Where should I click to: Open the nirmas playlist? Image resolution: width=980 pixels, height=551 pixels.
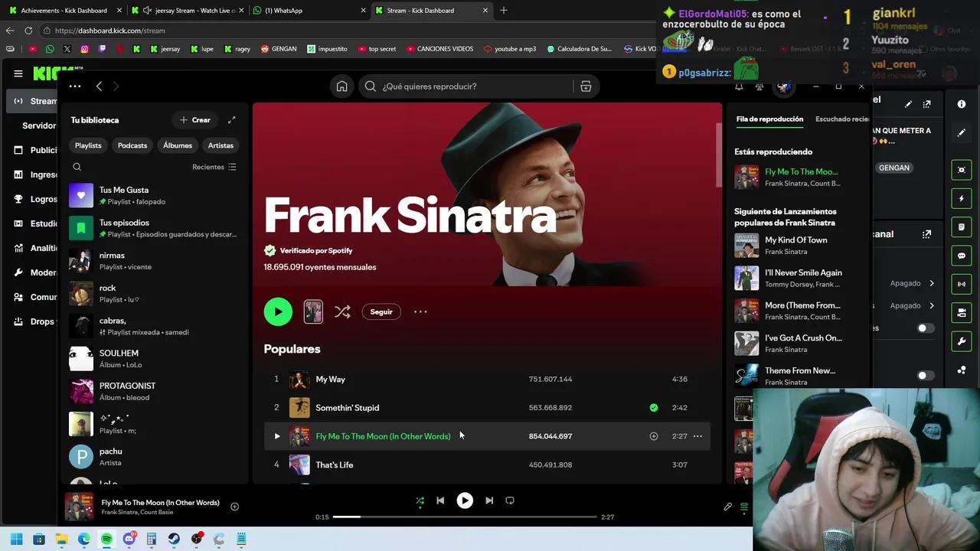click(153, 261)
